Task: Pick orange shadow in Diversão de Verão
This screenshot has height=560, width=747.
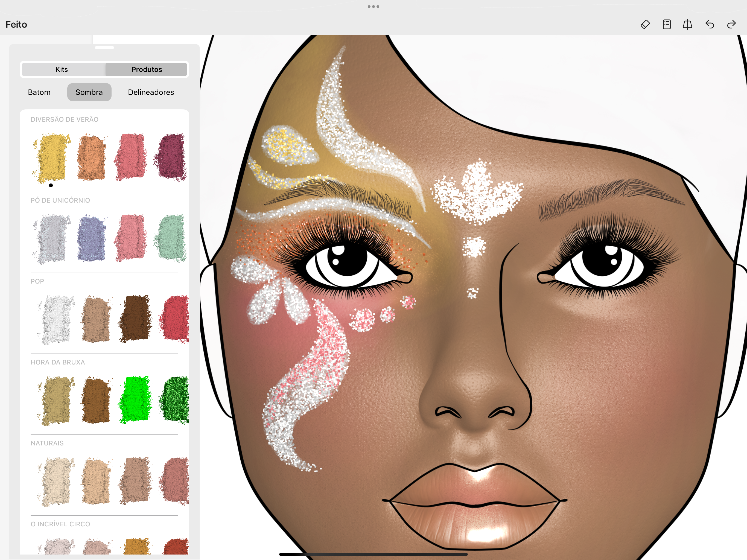Action: pos(92,157)
